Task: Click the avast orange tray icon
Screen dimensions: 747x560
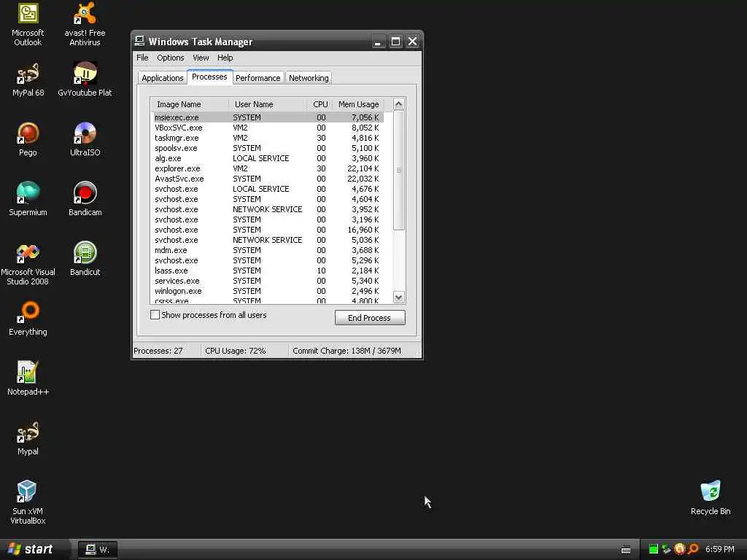Action: (x=680, y=549)
